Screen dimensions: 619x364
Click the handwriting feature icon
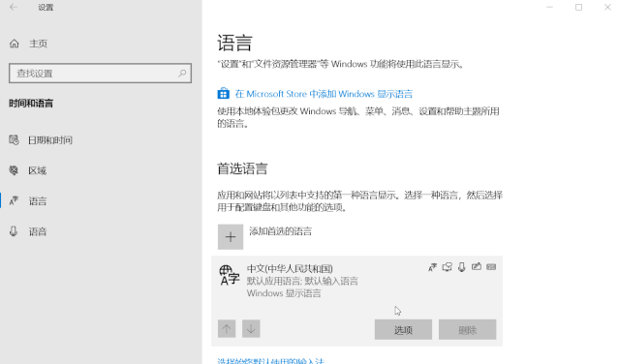[x=477, y=266]
